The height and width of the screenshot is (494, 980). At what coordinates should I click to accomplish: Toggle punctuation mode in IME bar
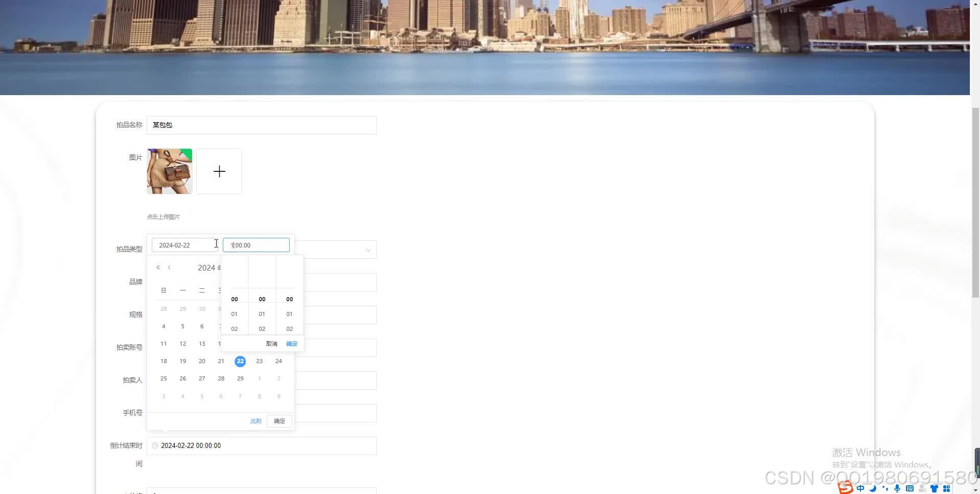[x=885, y=488]
